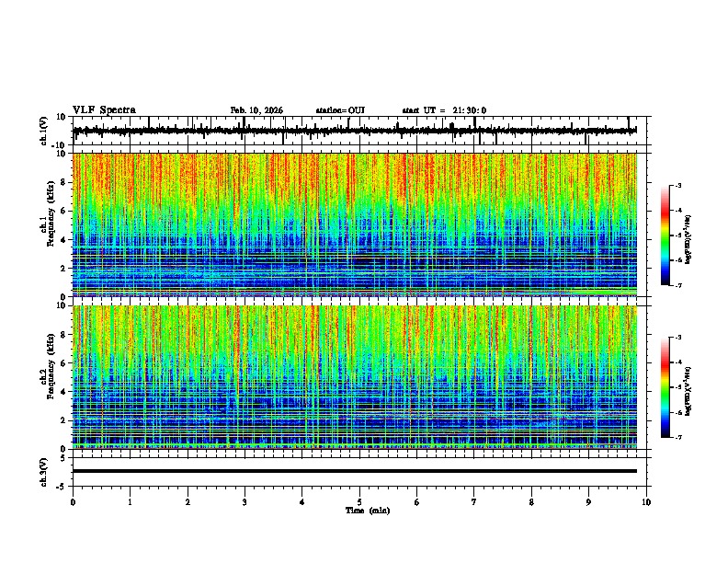
Task: Click the ch.2 spectrogram color bar
Action: point(665,387)
